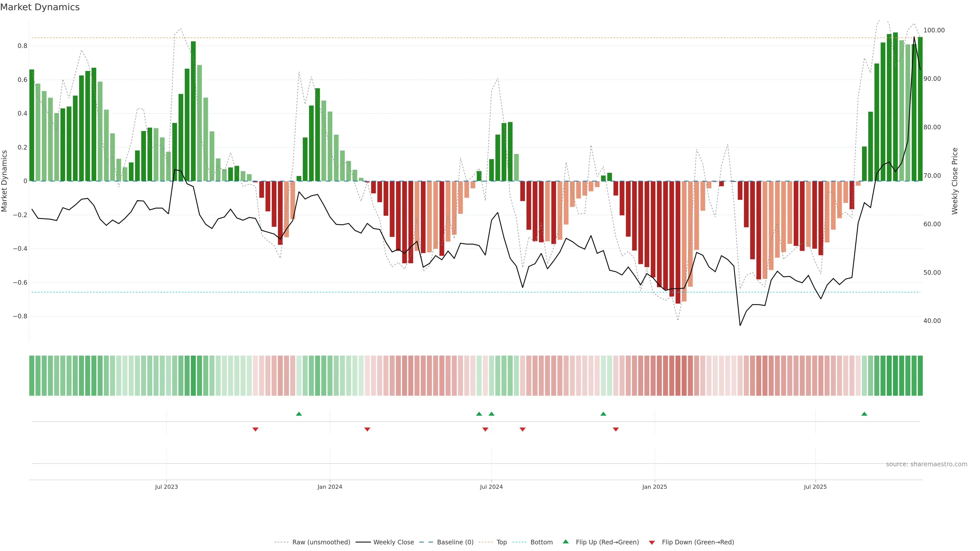Viewport: 980px width, 551px height.
Task: Click the last dark green heatmap cell
Action: pos(920,375)
